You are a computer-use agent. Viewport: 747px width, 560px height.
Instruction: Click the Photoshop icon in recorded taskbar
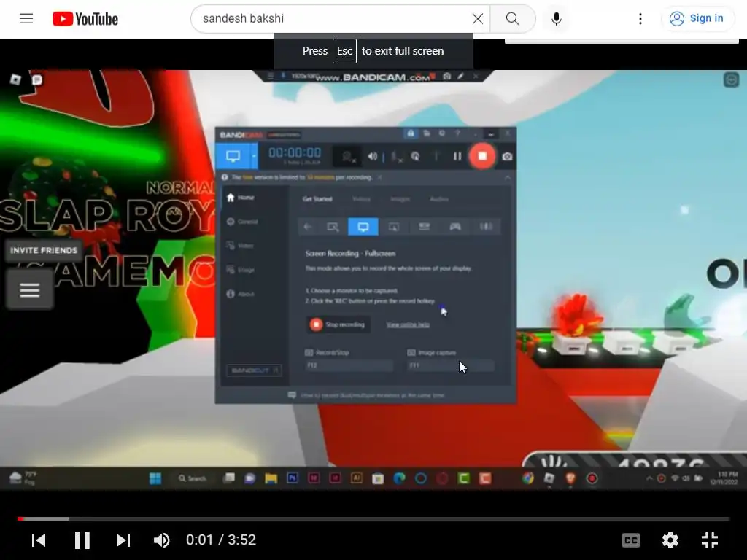tap(292, 478)
